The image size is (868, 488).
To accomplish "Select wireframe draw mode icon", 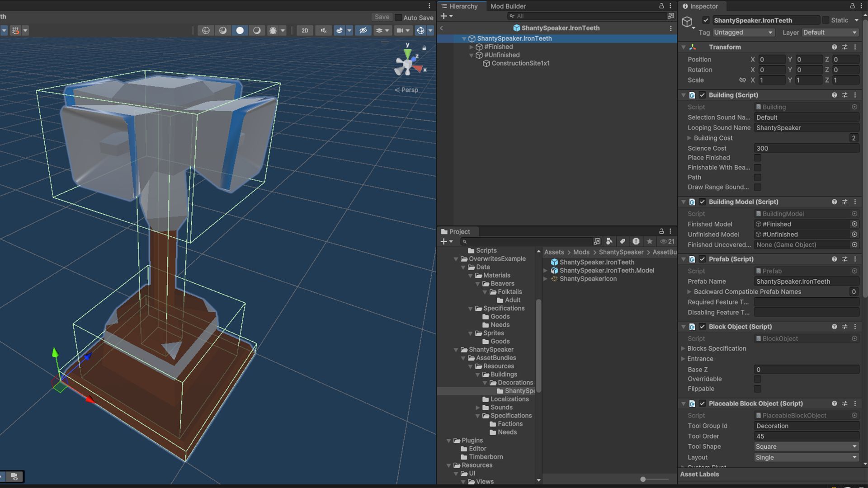I will 206,30.
